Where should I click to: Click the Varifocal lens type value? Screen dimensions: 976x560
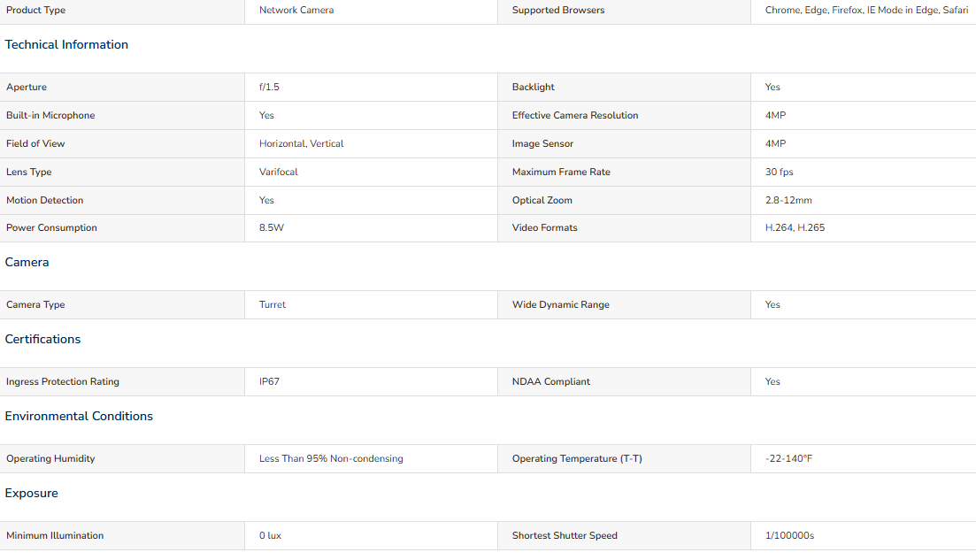pyautogui.click(x=279, y=172)
